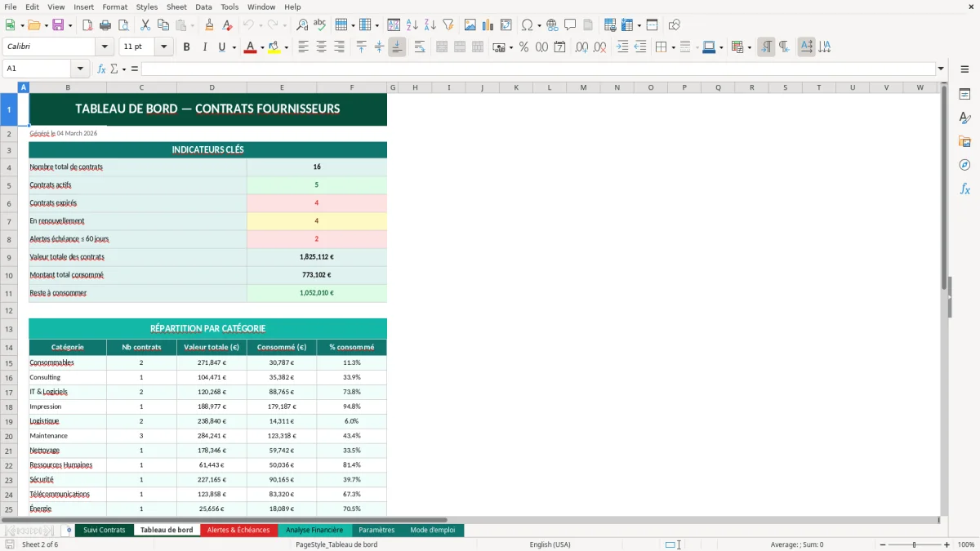Open the Mode d'emploi sheet tab
The height and width of the screenshot is (551, 980).
coord(433,530)
